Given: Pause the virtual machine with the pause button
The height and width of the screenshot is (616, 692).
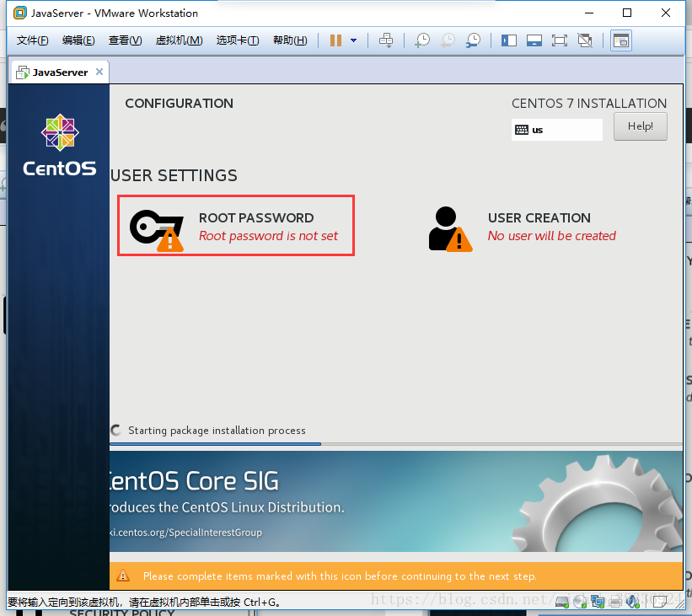Looking at the screenshot, I should (335, 40).
